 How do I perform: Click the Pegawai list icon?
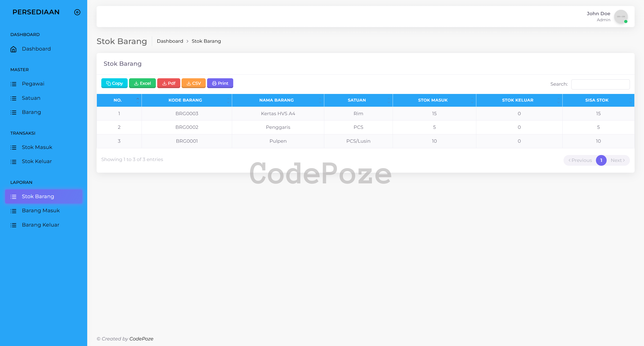(x=13, y=84)
